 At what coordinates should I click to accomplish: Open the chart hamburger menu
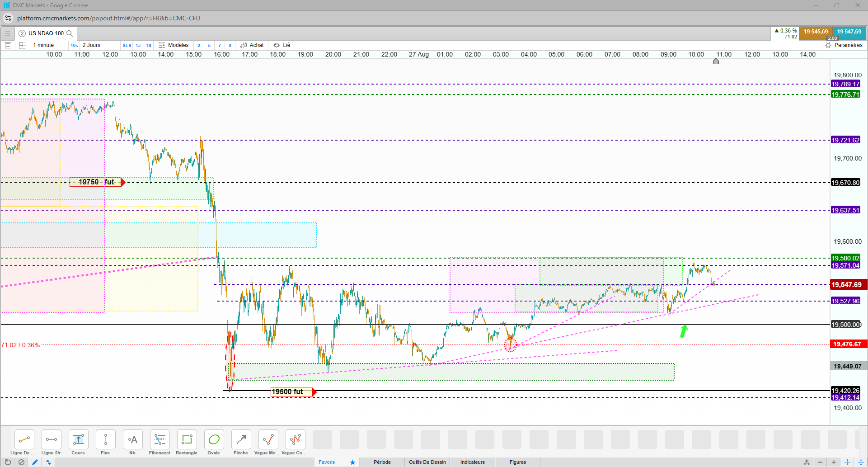click(x=7, y=33)
